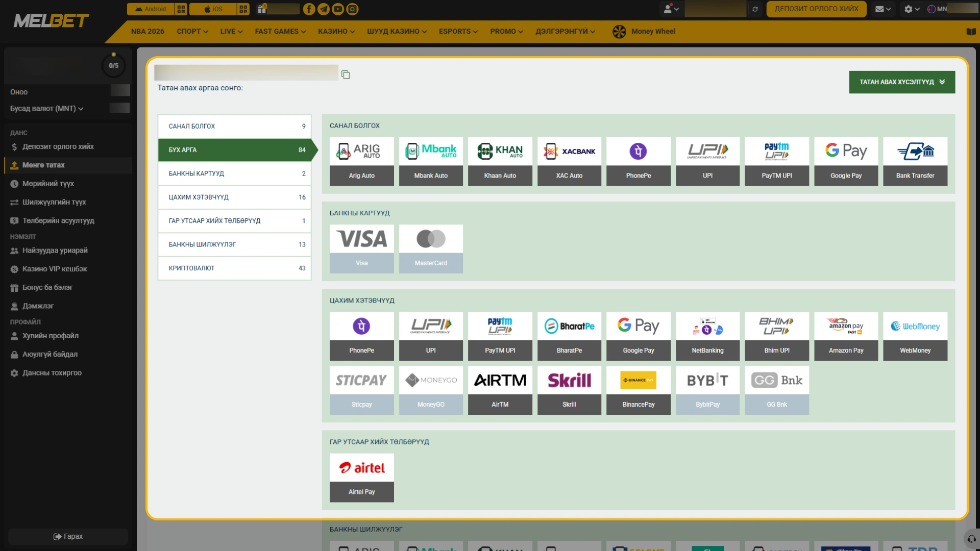Expand the FAST GAMES menu
This screenshot has height=551, width=980.
click(280, 32)
